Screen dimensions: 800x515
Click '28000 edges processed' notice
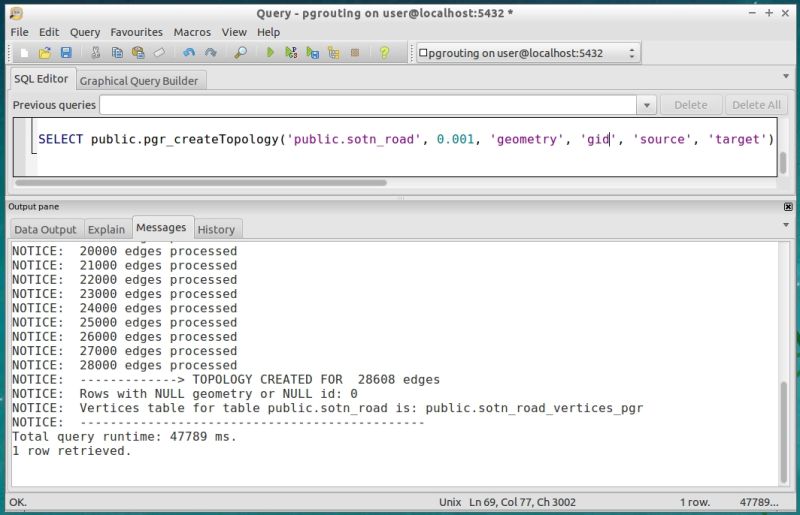[124, 365]
